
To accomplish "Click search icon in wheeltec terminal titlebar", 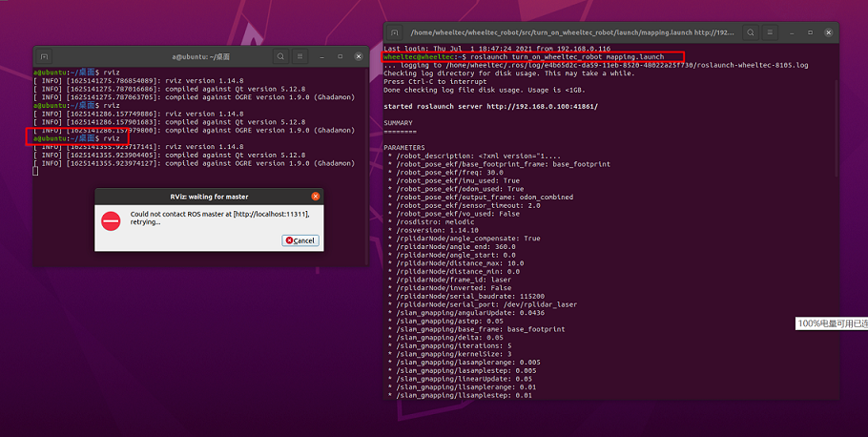I will 750,32.
